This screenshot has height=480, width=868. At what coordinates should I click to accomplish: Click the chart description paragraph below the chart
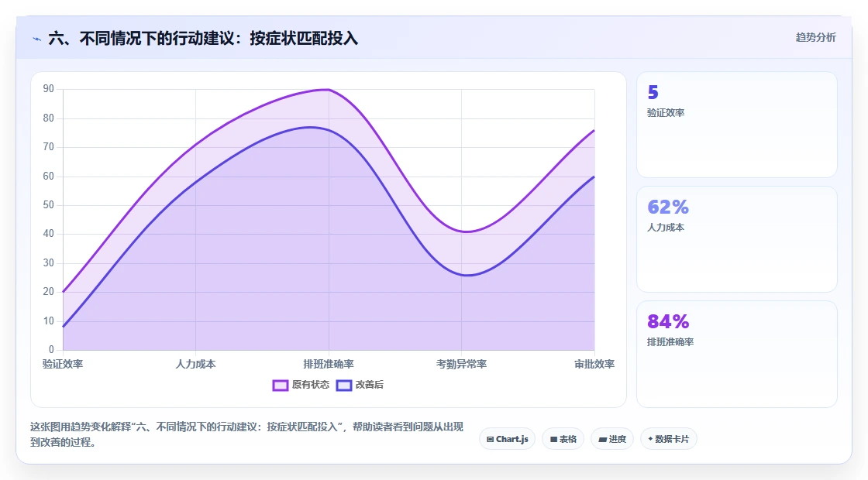[x=246, y=434]
